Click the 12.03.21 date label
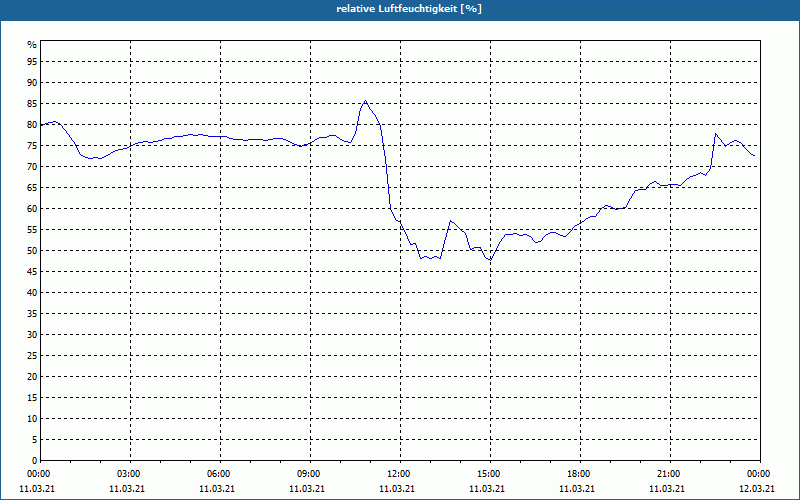 (x=757, y=489)
